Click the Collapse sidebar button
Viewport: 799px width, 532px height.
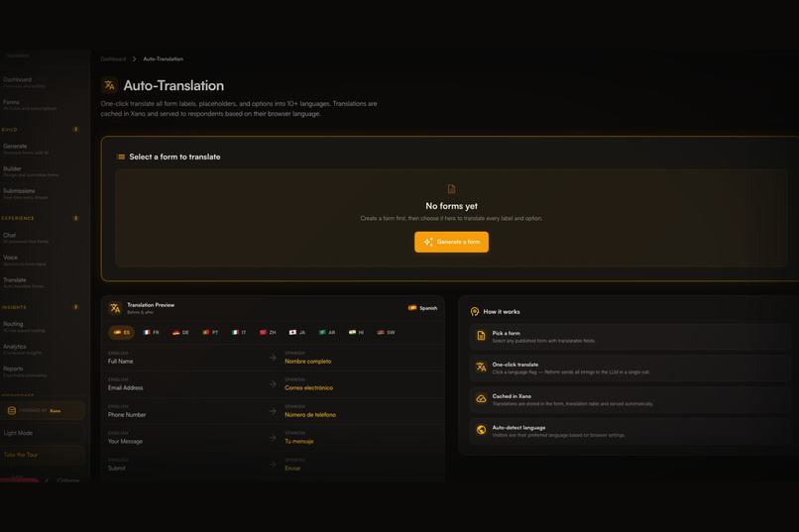[62, 480]
